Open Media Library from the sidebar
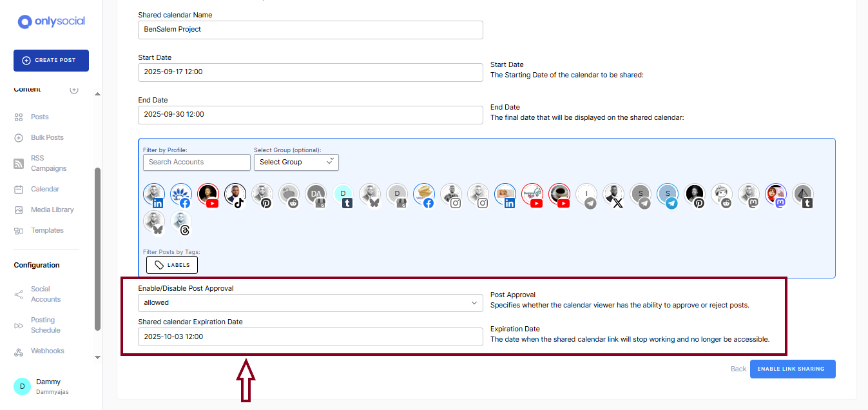Viewport: 868px width, 410px height. (52, 210)
